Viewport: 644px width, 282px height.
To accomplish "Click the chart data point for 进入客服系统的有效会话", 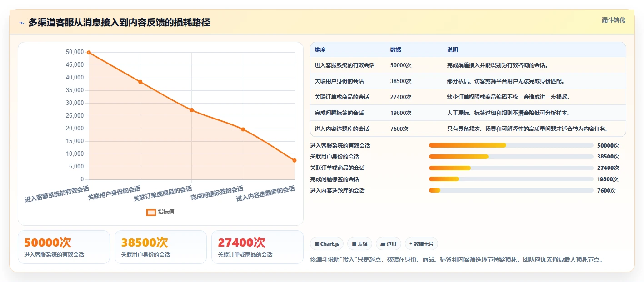I will coord(89,53).
